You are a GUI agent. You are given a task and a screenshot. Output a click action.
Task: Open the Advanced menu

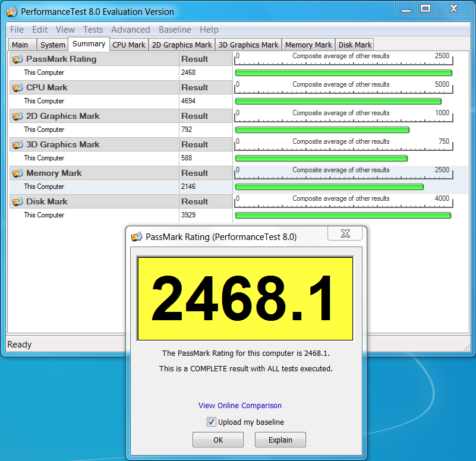(x=131, y=30)
